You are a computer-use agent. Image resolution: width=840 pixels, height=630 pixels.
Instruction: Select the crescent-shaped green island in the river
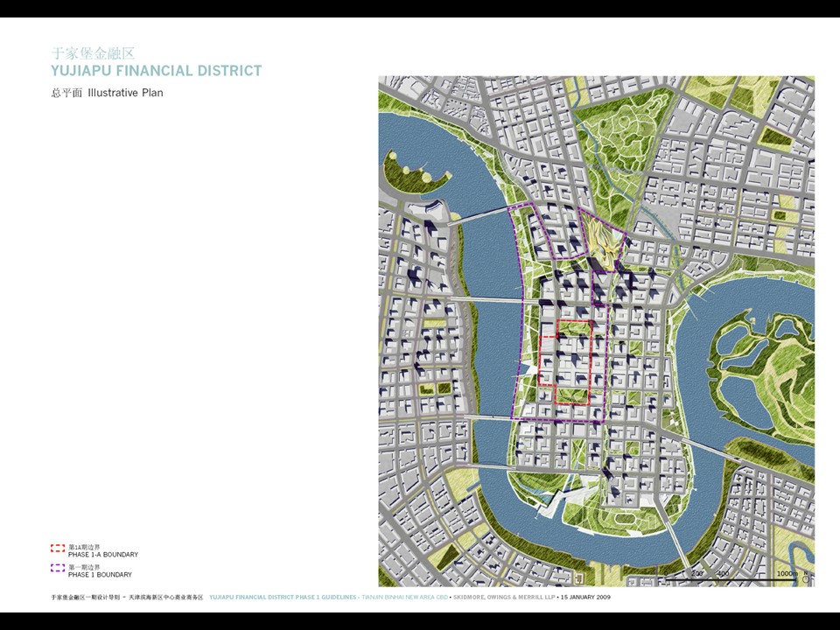click(409, 175)
